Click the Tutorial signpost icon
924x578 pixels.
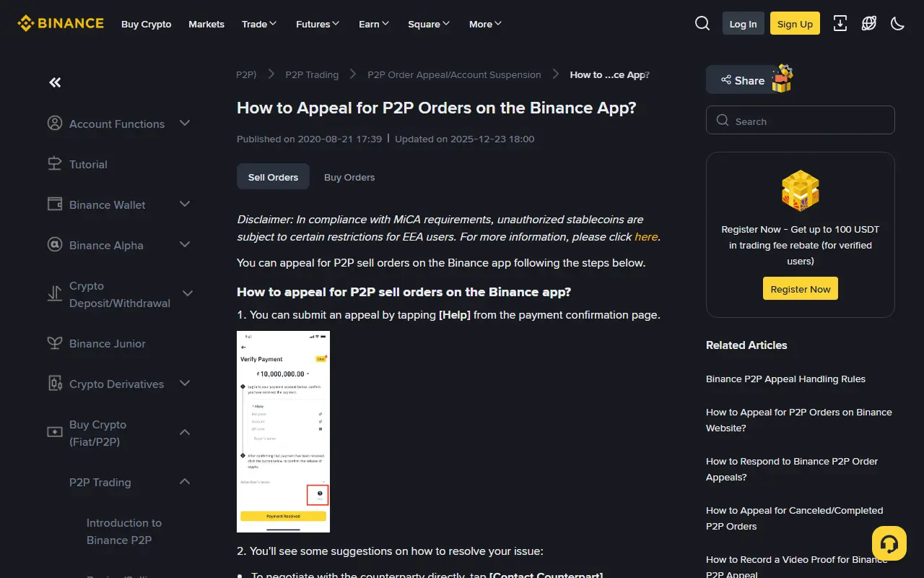pyautogui.click(x=55, y=164)
